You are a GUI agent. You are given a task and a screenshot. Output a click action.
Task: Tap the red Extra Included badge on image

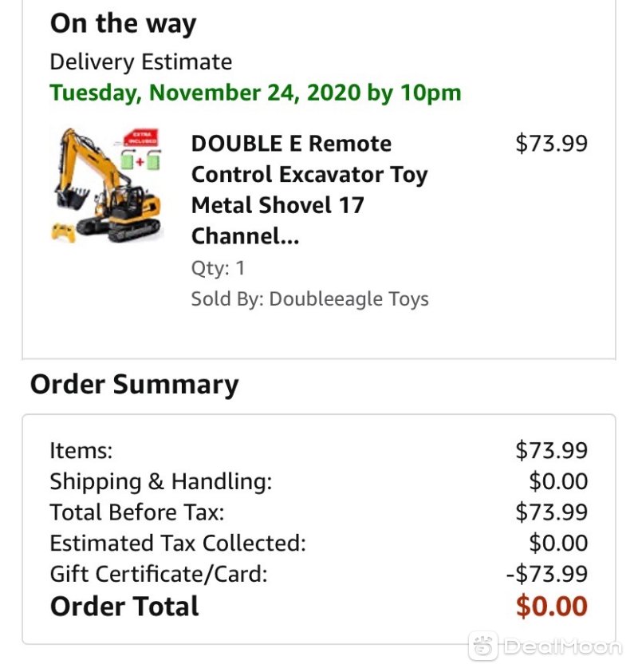pos(141,138)
